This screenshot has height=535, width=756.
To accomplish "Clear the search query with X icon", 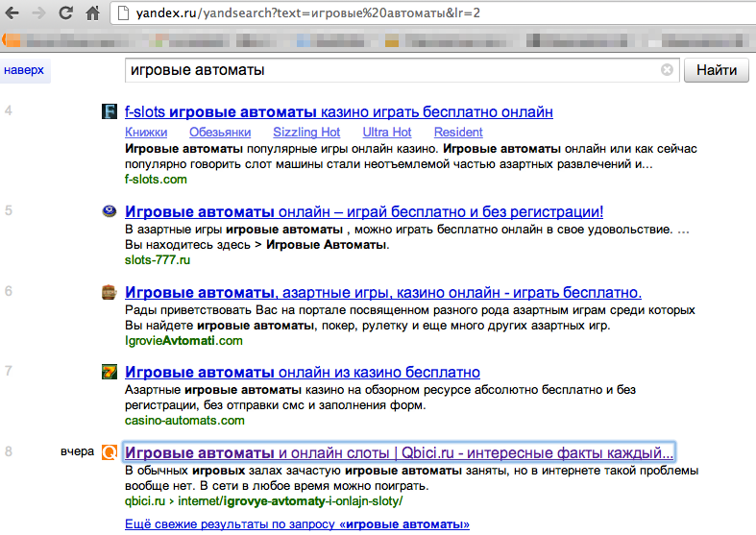I will click(x=667, y=70).
